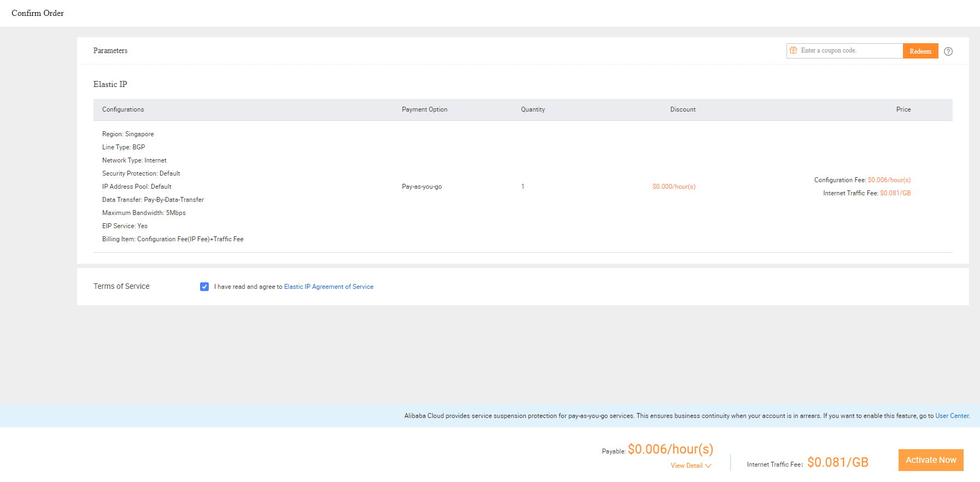
Task: Click the Payment Option column header
Action: [424, 109]
